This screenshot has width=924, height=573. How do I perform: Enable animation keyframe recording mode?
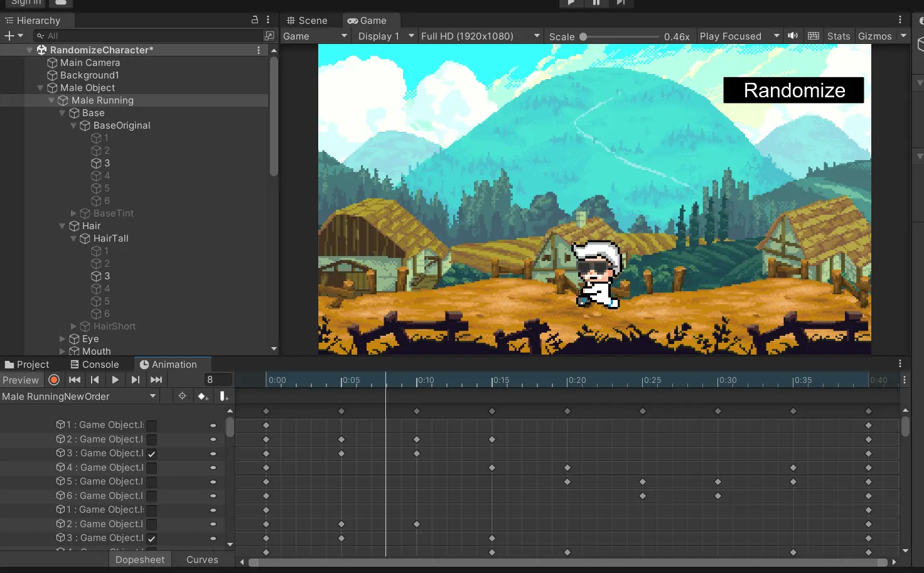point(54,380)
